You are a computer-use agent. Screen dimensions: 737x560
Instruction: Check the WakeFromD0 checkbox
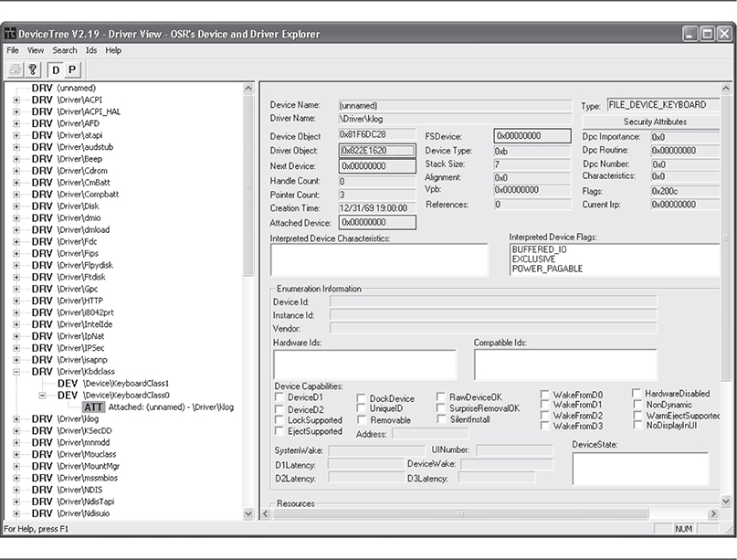[544, 394]
